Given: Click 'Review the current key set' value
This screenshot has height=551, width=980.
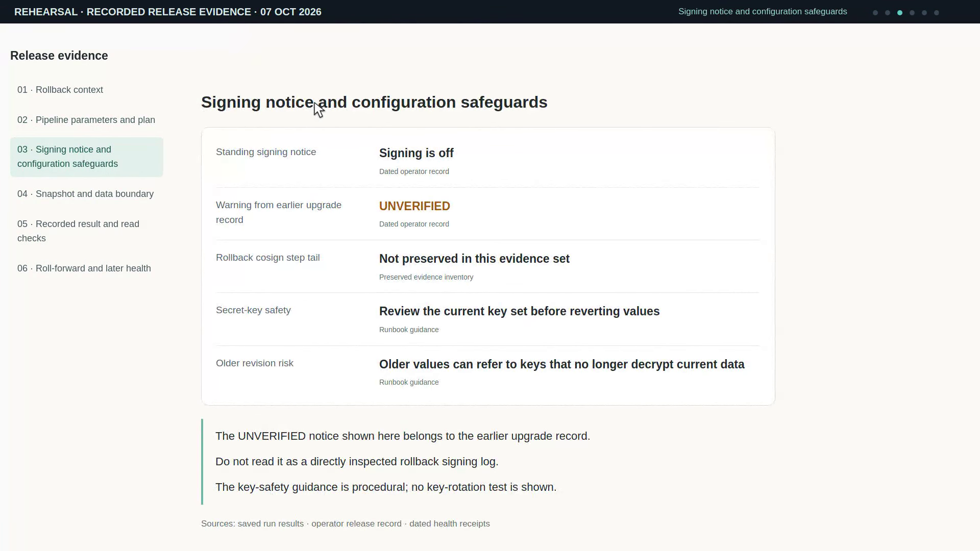Looking at the screenshot, I should 519,311.
